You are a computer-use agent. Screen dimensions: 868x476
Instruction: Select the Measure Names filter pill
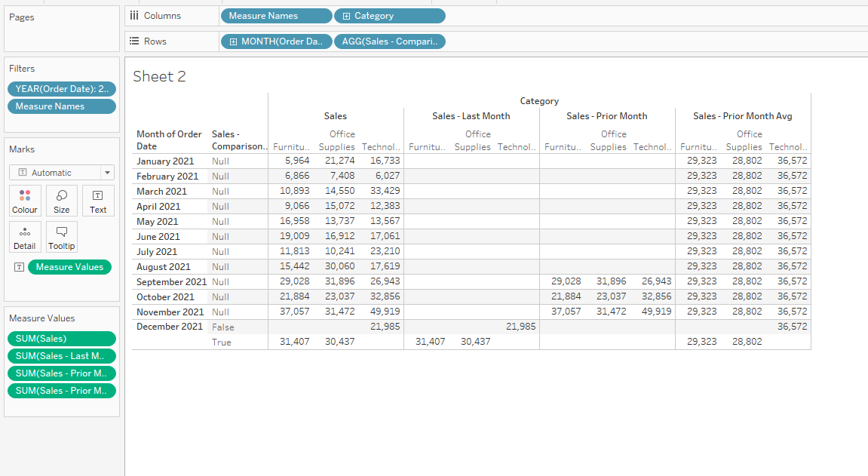click(61, 106)
